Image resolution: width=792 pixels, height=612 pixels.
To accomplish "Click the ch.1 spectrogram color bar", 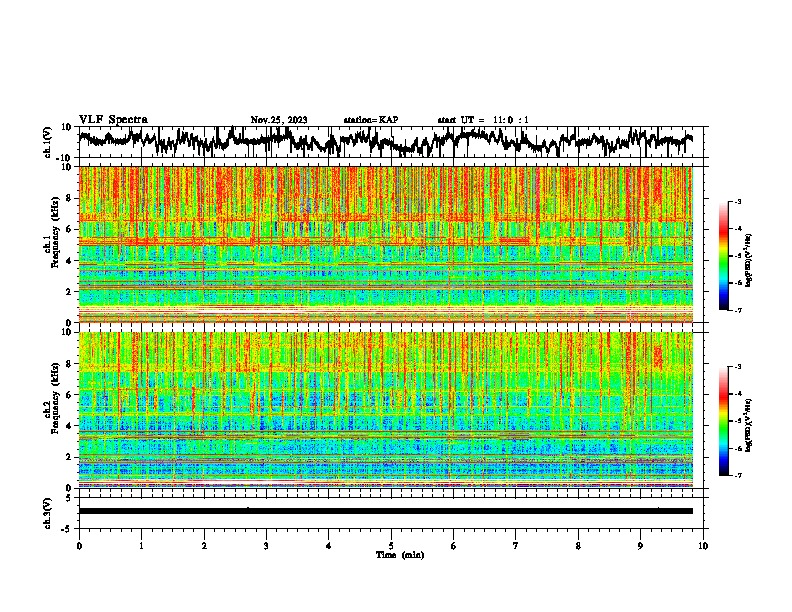I will point(723,256).
